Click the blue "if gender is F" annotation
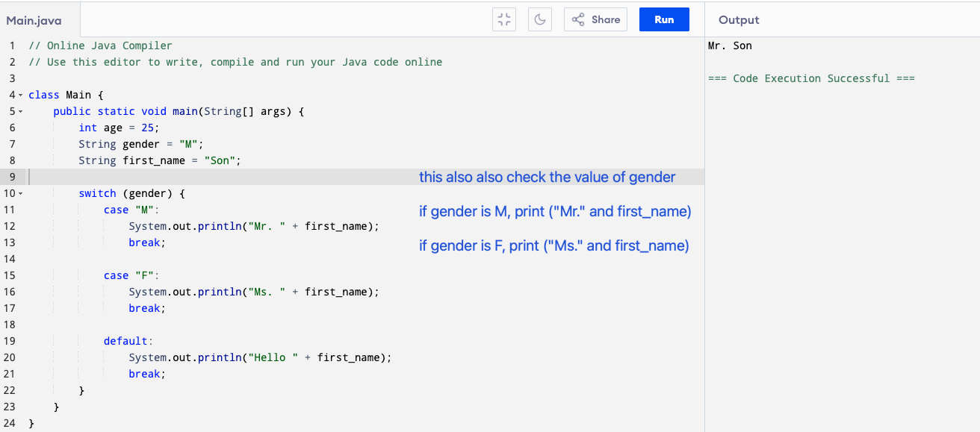980x432 pixels. pos(553,245)
